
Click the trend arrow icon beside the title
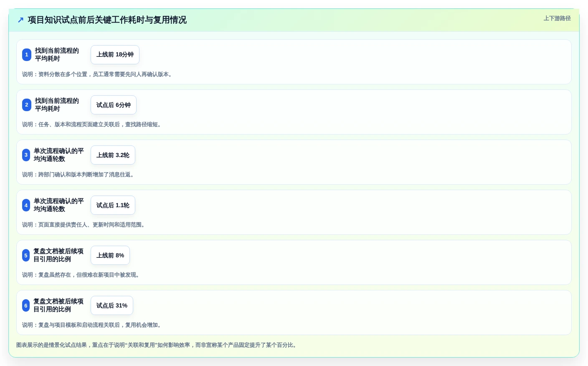[20, 20]
